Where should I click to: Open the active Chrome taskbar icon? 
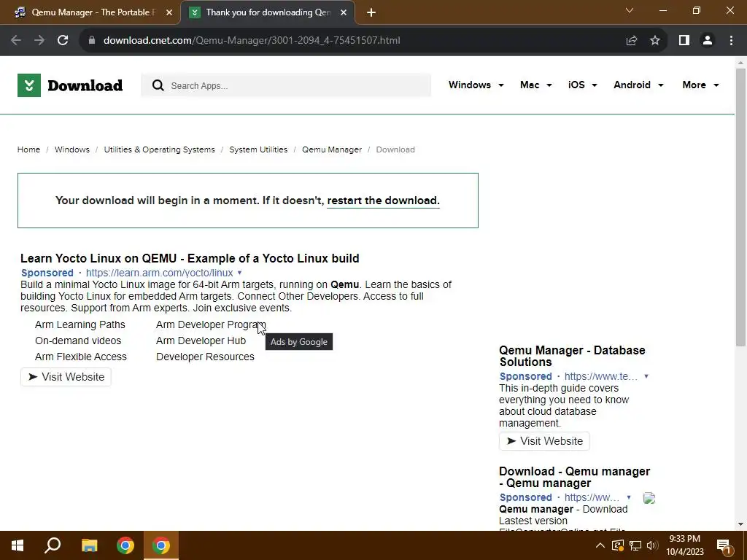click(x=161, y=545)
